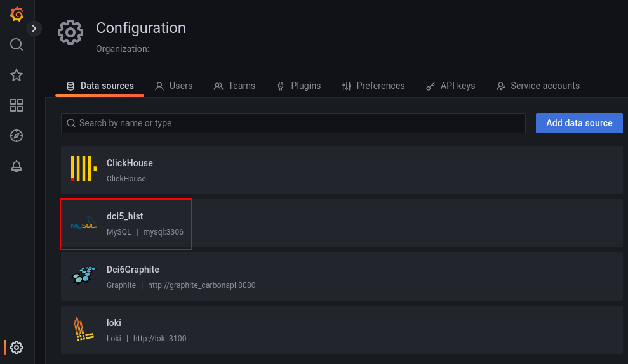The width and height of the screenshot is (628, 364).
Task: Open the Service accounts tab
Action: (x=538, y=86)
